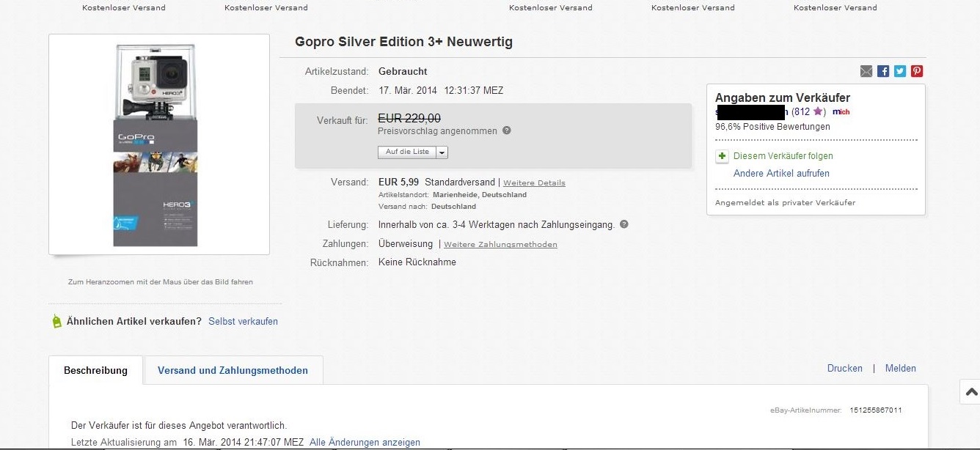Click green plus icon to follow seller
This screenshot has width=980, height=450.
click(722, 156)
